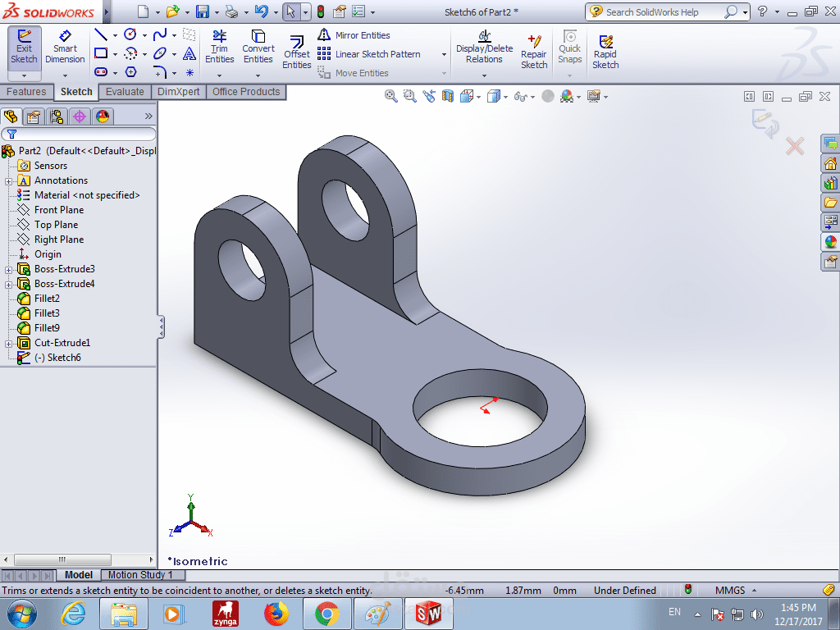
Task: Click the sketch confirmation corner exit icon
Action: 765,123
